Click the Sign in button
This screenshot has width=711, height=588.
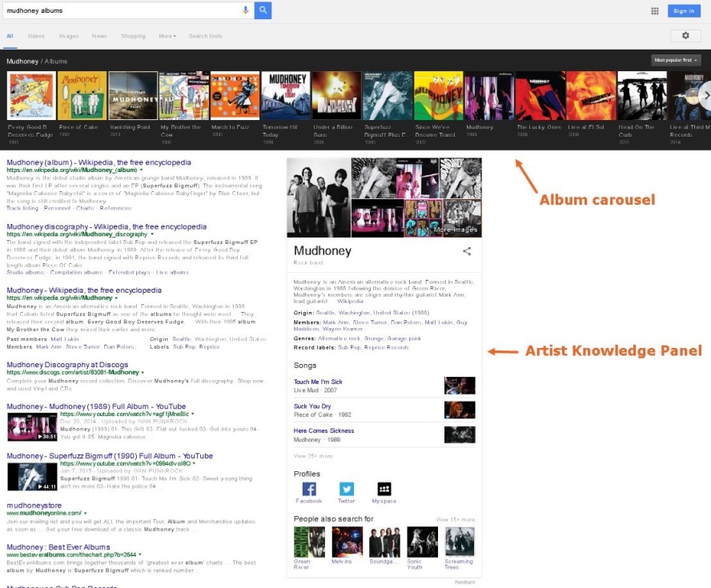click(684, 10)
